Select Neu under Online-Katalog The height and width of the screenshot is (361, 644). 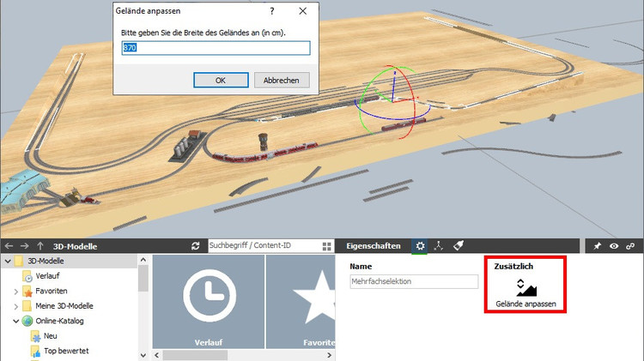click(x=50, y=335)
